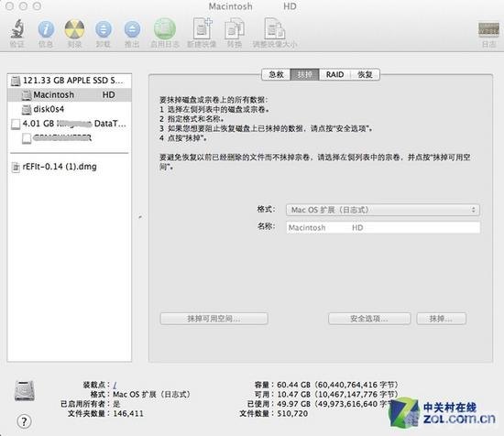
Task: Select the Macintosh HD volume in sidebar
Action: 69,94
